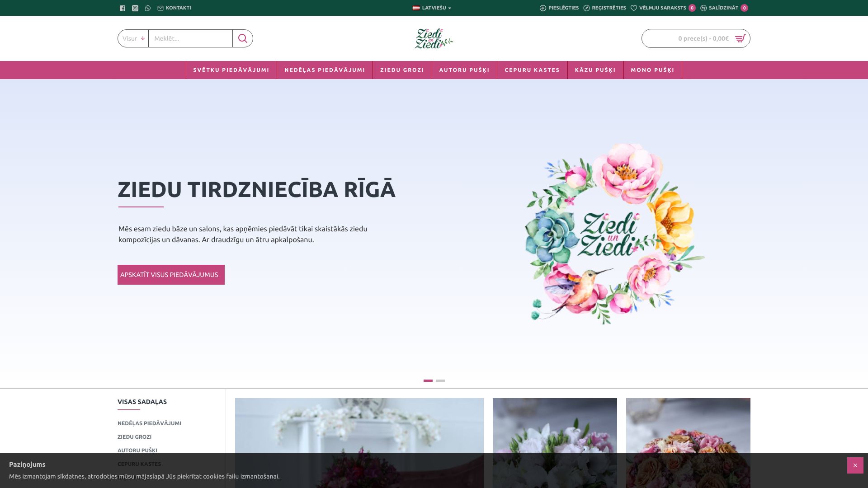Viewport: 868px width, 488px height.
Task: Click the WhatsApp contact icon
Action: [148, 8]
